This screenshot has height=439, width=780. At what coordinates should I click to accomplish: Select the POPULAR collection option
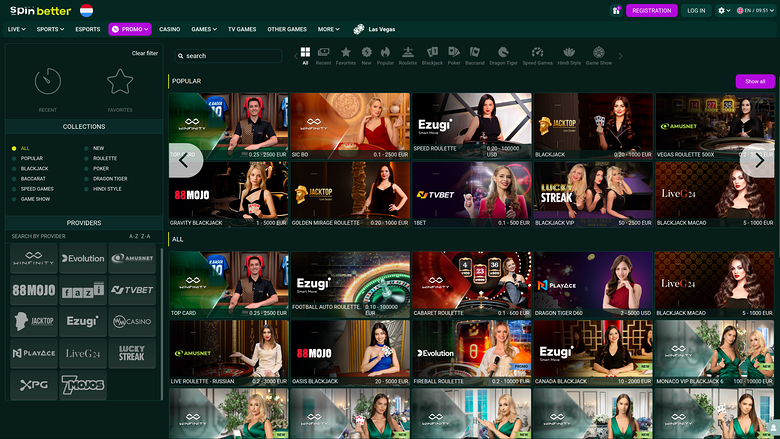pyautogui.click(x=27, y=158)
